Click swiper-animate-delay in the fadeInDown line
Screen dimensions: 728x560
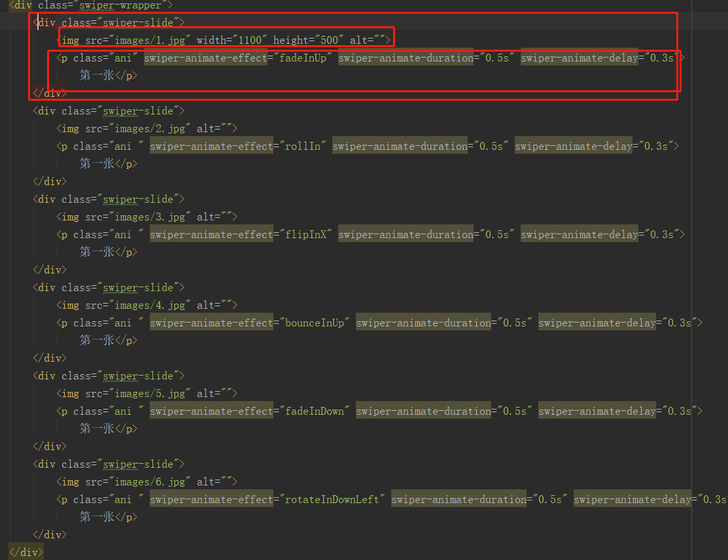tap(597, 411)
